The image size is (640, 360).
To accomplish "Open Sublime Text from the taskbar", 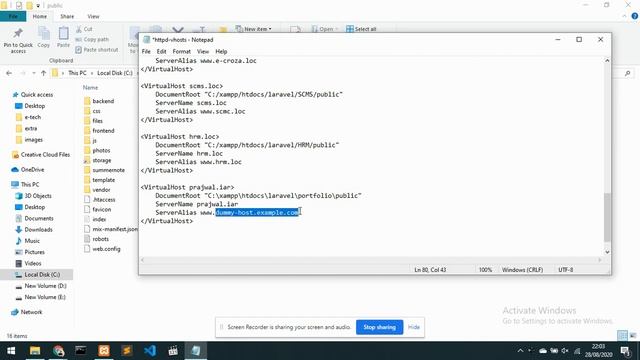I will point(127,351).
